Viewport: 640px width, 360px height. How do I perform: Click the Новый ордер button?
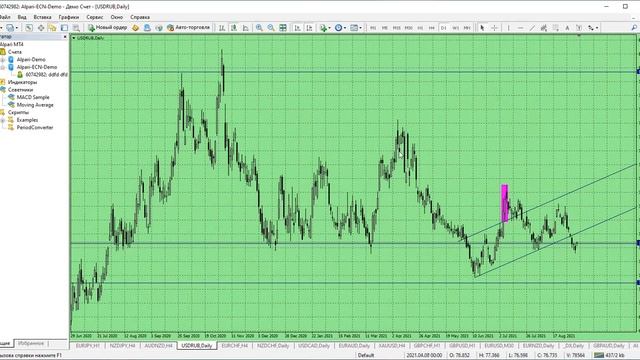pos(108,28)
